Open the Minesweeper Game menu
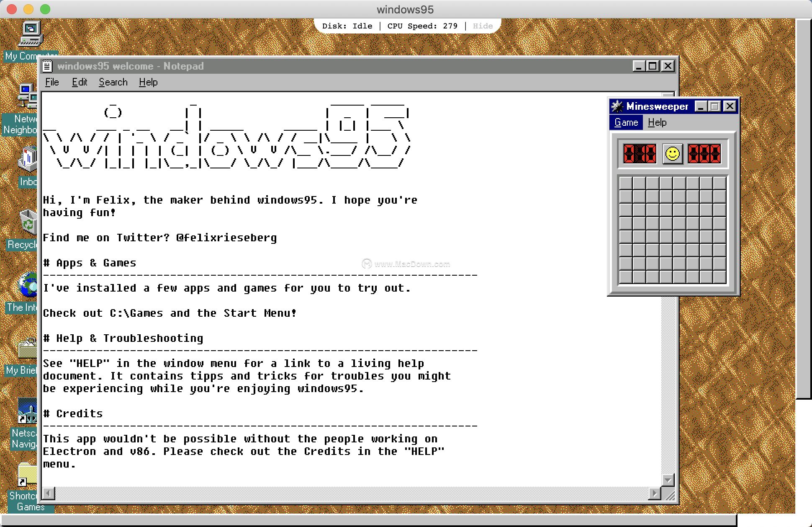 (626, 122)
